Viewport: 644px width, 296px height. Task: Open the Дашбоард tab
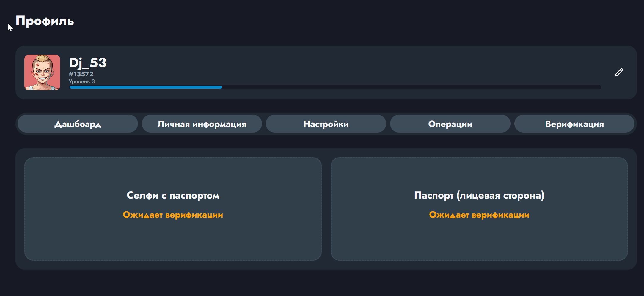pos(78,124)
